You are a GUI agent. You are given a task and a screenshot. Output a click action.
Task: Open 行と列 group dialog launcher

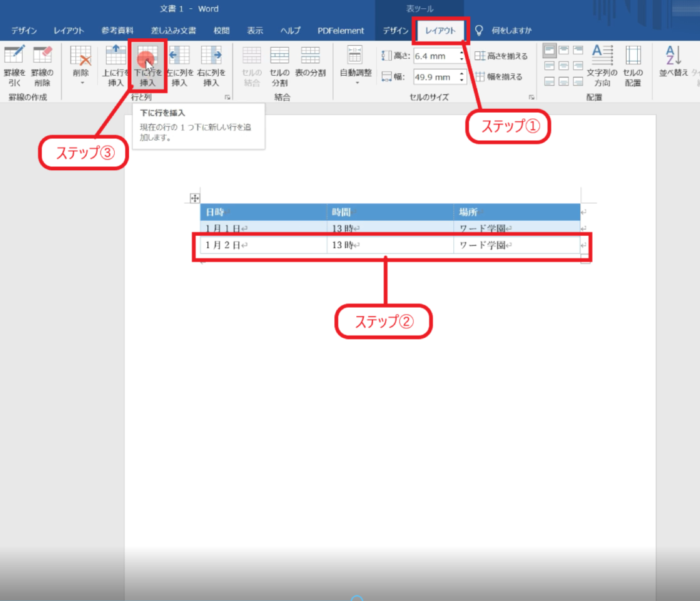click(x=226, y=98)
